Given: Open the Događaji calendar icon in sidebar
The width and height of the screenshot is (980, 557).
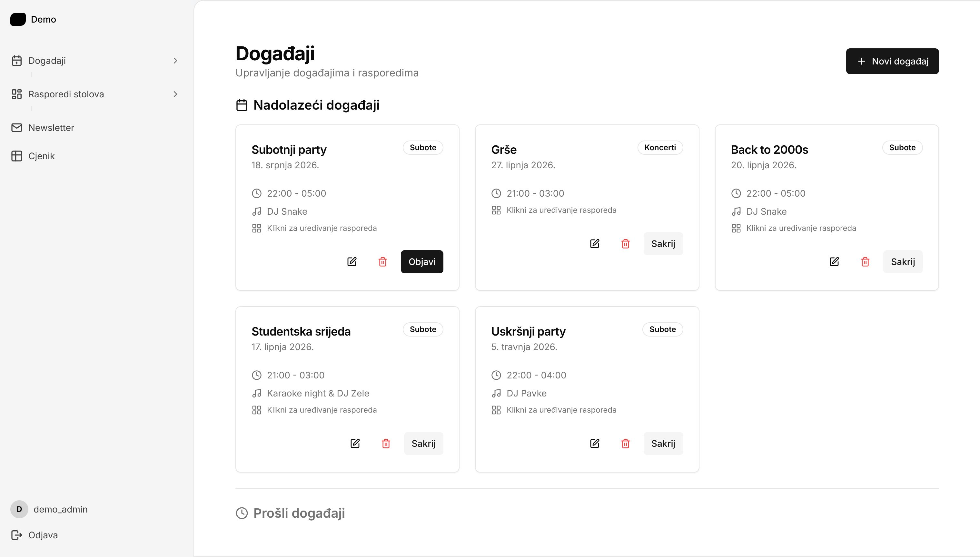Looking at the screenshot, I should [17, 61].
